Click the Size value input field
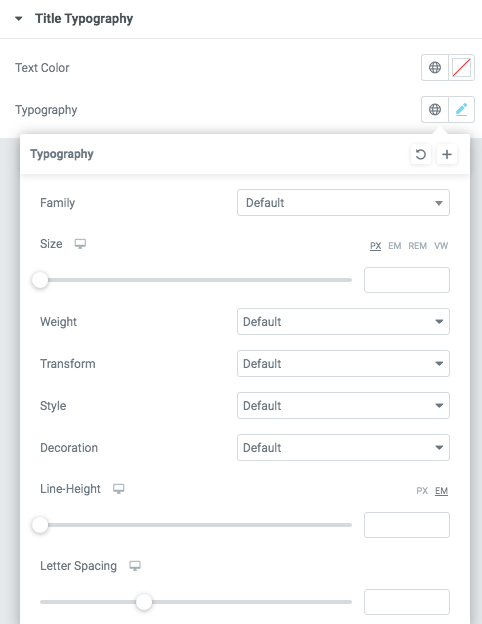 tap(407, 280)
